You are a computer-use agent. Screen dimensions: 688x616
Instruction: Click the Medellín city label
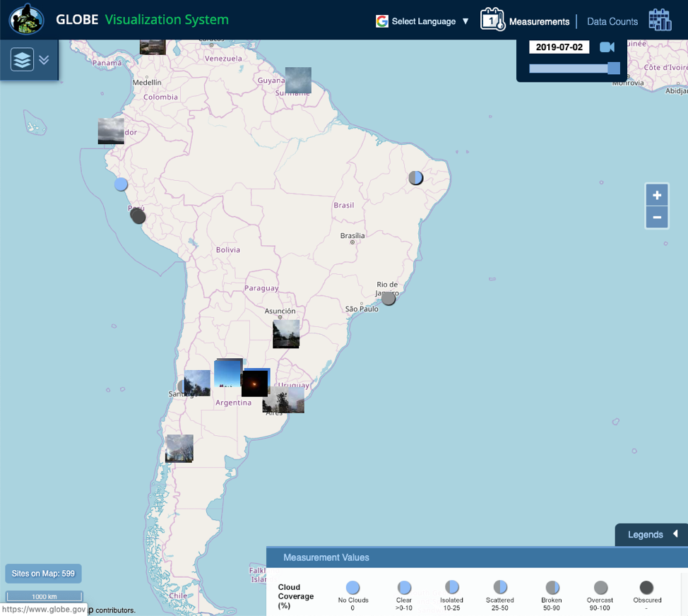[x=147, y=83]
